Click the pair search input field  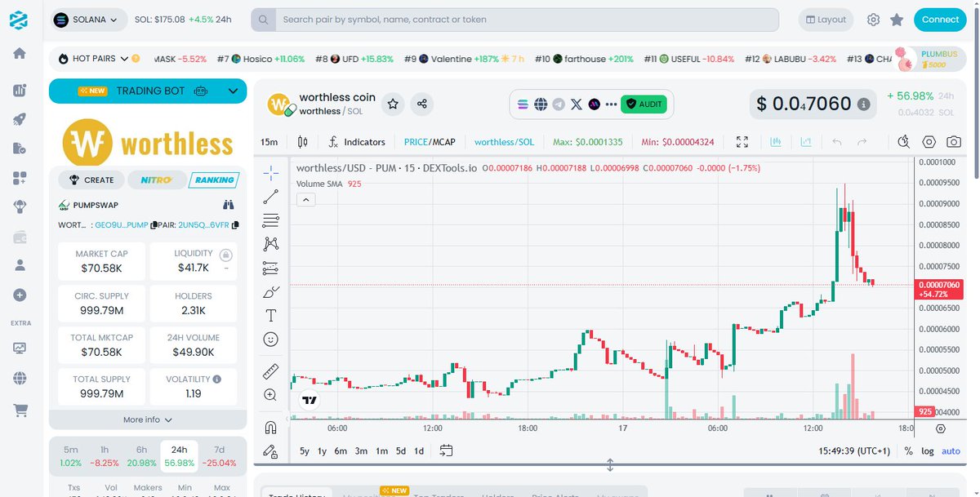[x=527, y=20]
